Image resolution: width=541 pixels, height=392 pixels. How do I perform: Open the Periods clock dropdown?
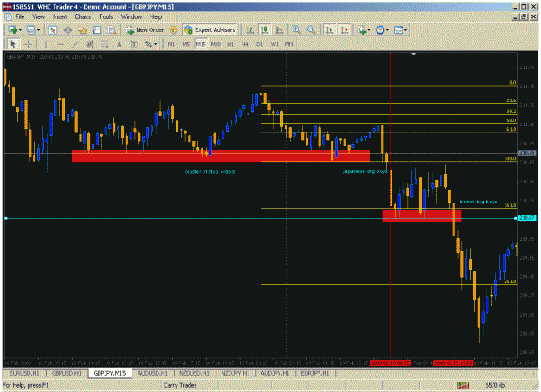(x=382, y=30)
